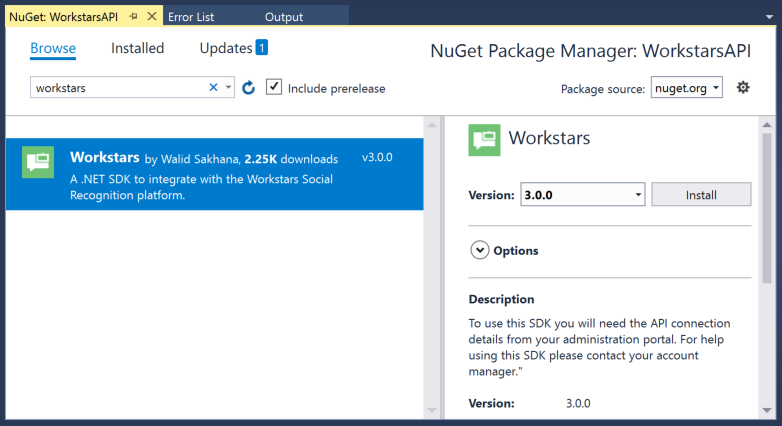Click the Workstars icon in results list

38,162
